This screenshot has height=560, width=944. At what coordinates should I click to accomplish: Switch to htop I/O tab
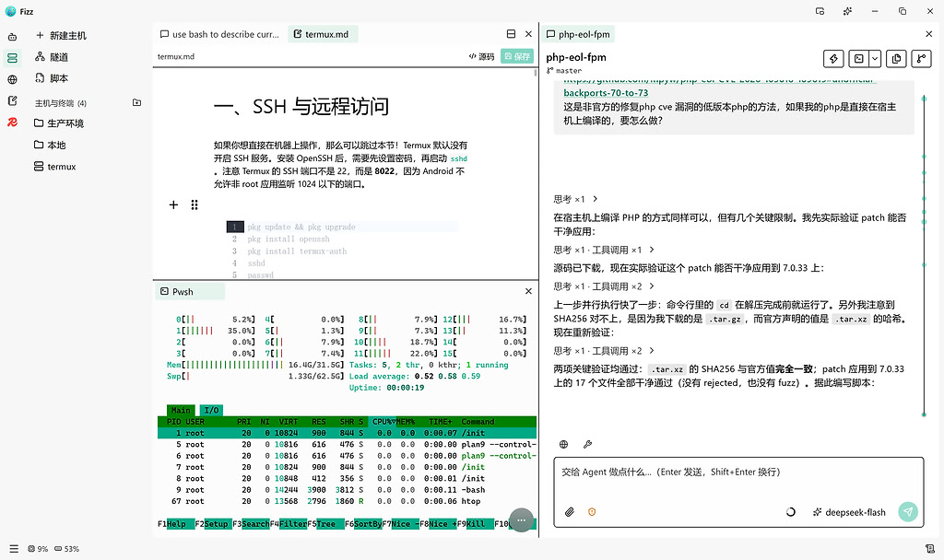(211, 410)
